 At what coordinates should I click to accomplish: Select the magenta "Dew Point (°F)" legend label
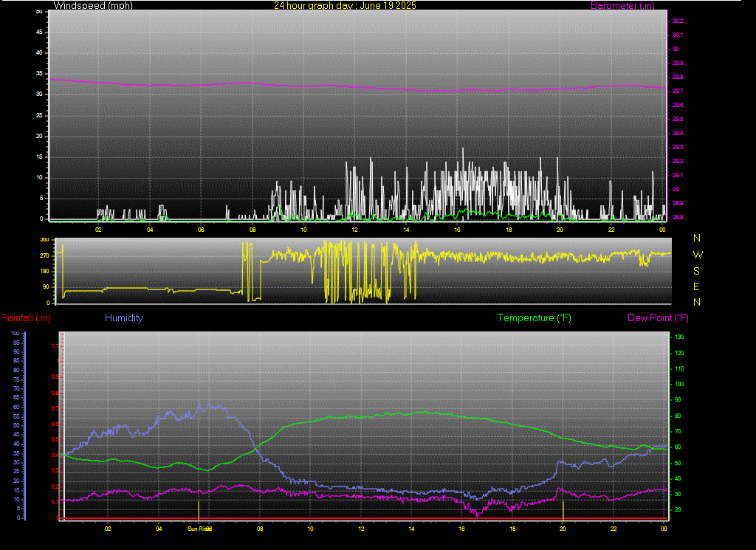(x=658, y=317)
